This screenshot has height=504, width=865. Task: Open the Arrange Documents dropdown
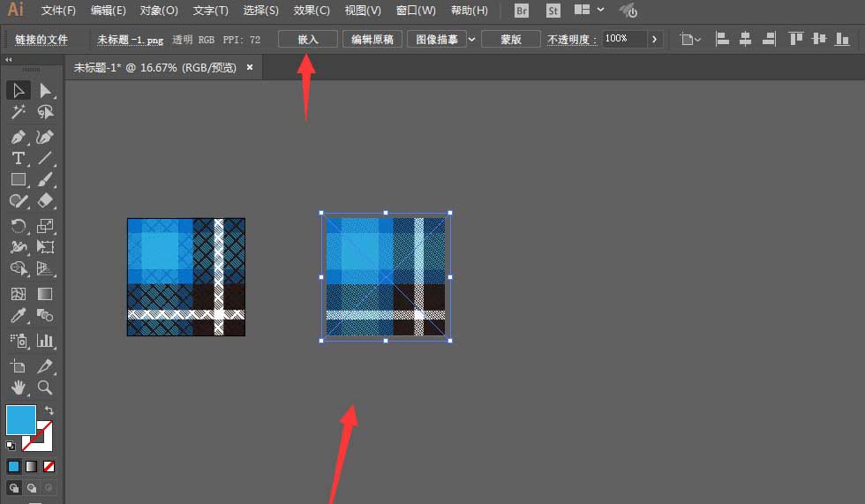click(x=589, y=10)
